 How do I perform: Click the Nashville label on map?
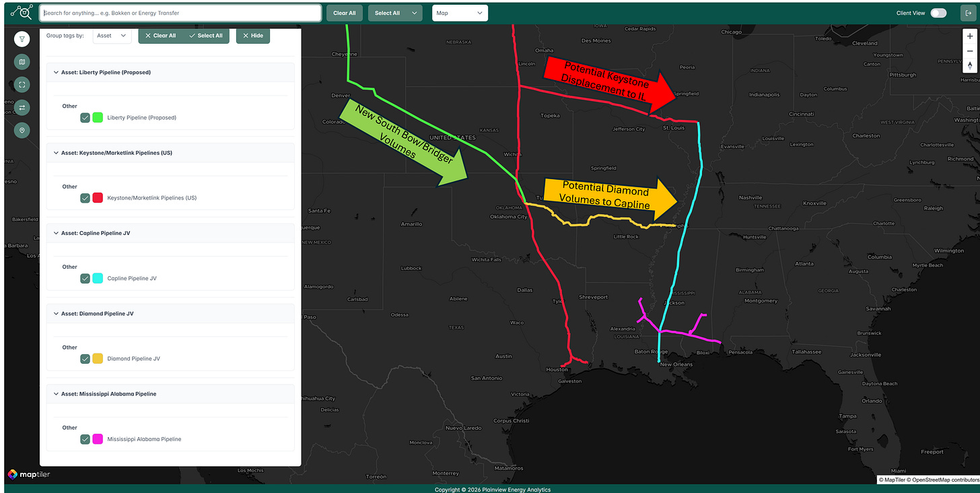point(750,197)
